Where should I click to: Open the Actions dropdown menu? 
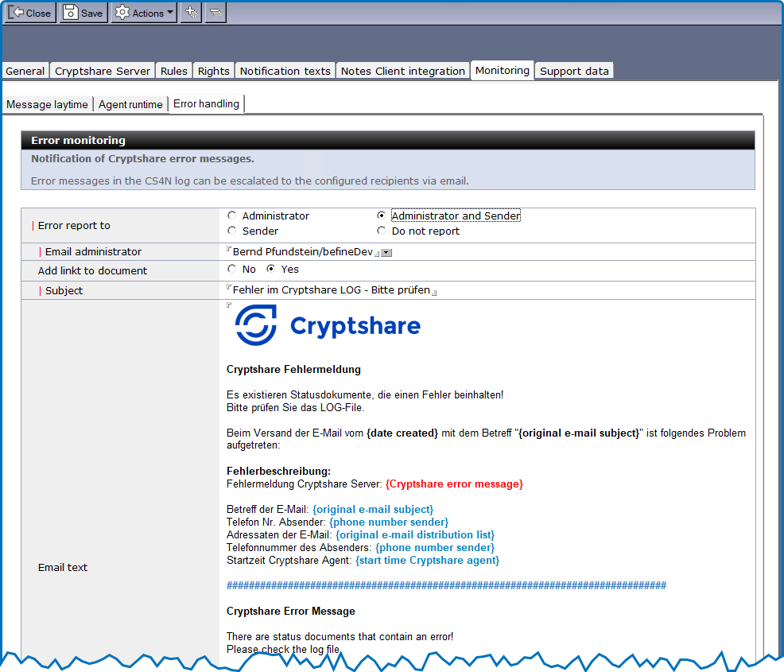tap(144, 13)
